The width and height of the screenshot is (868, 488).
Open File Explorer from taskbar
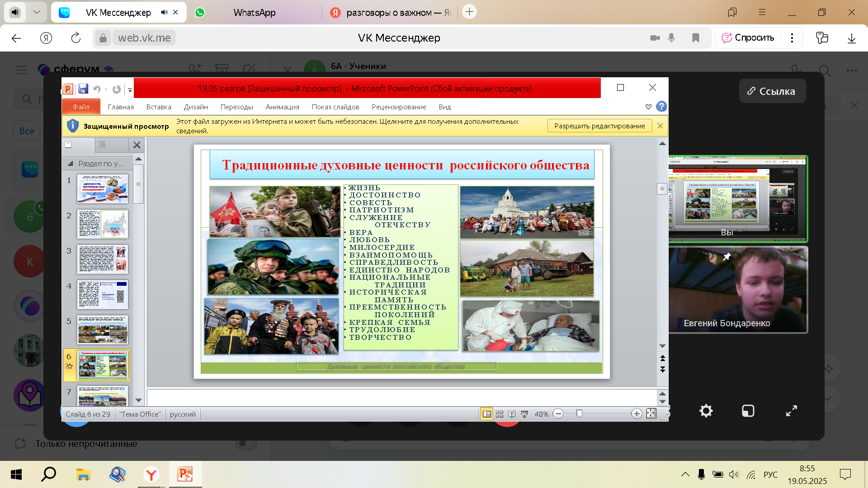[83, 474]
